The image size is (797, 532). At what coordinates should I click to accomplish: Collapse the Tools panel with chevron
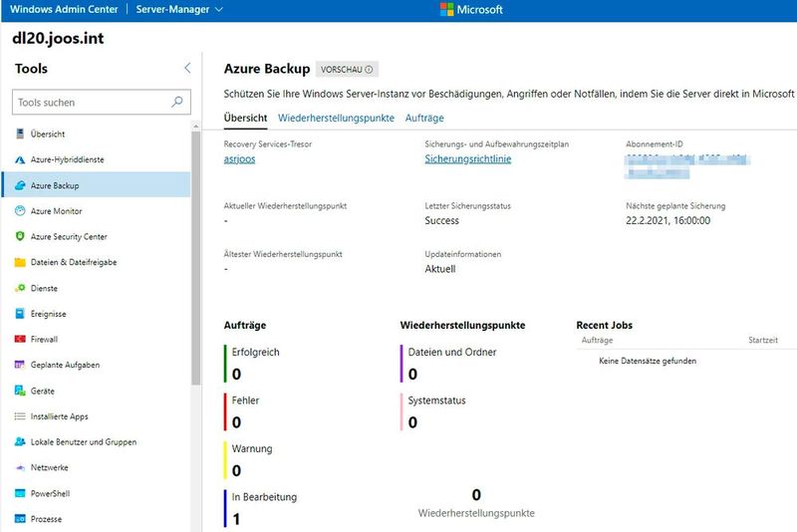(187, 68)
